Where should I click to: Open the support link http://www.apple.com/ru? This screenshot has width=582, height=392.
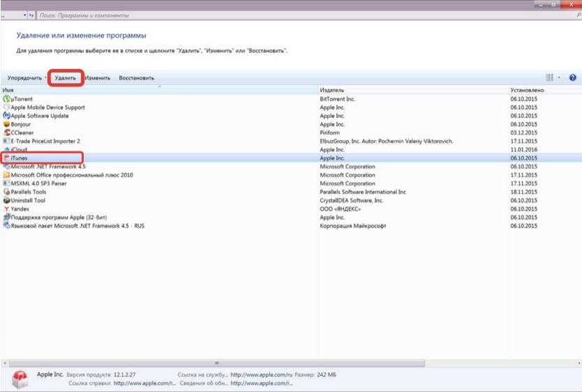[261, 375]
